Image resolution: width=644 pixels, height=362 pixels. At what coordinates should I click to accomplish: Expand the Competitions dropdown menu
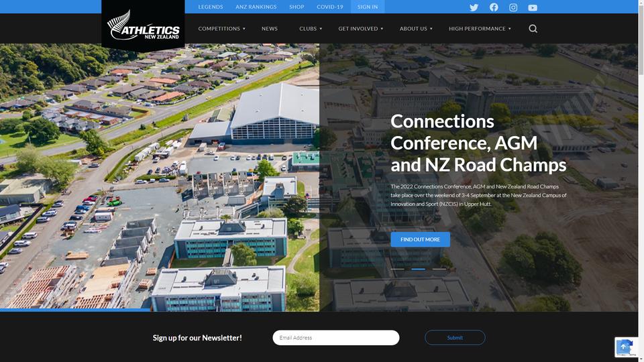(x=222, y=29)
